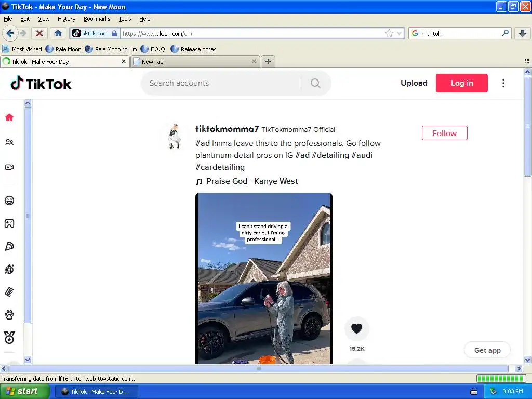Open the Help menu
532x399 pixels.
tap(145, 19)
